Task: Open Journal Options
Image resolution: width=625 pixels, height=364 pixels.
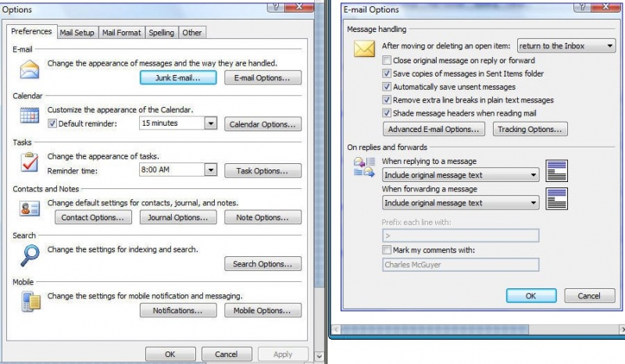Action: click(x=178, y=217)
